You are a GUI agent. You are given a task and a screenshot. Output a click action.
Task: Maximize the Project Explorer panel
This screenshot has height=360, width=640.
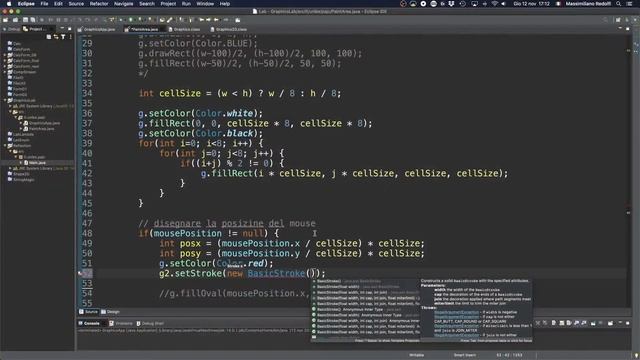coord(69,29)
